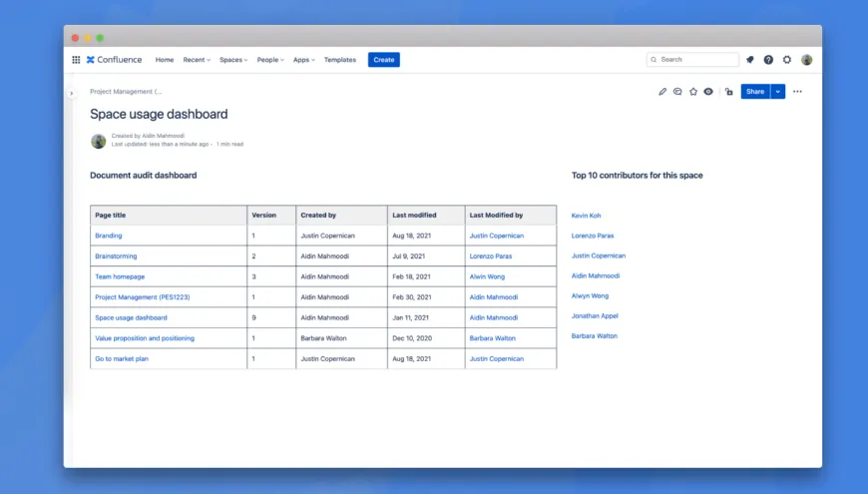Open the help question mark icon
The height and width of the screenshot is (494, 868).
click(x=768, y=60)
